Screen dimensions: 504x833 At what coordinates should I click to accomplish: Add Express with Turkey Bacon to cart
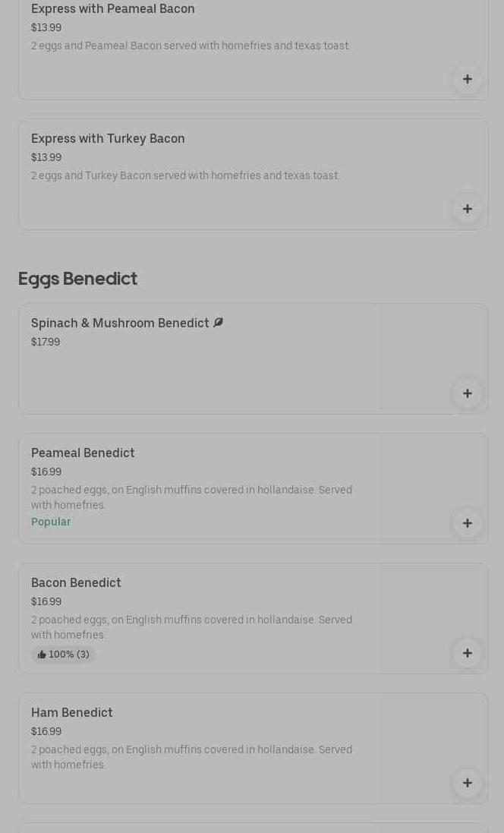click(x=467, y=210)
